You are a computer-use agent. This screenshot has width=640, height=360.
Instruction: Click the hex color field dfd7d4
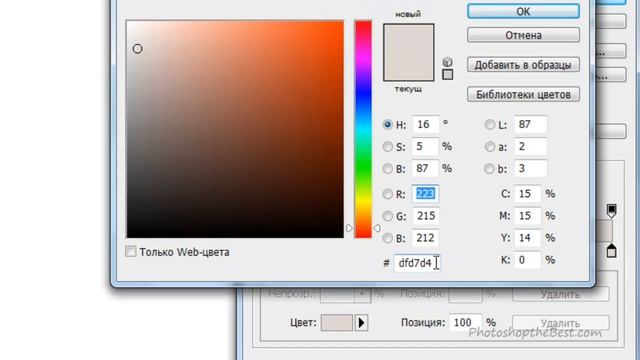coord(417,263)
